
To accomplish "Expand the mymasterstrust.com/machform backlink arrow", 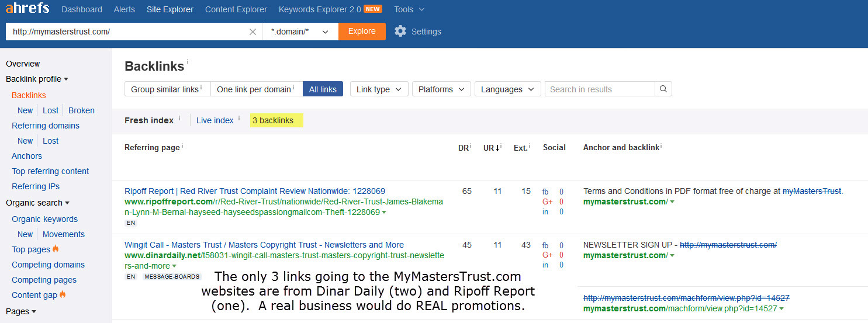I will [x=781, y=309].
